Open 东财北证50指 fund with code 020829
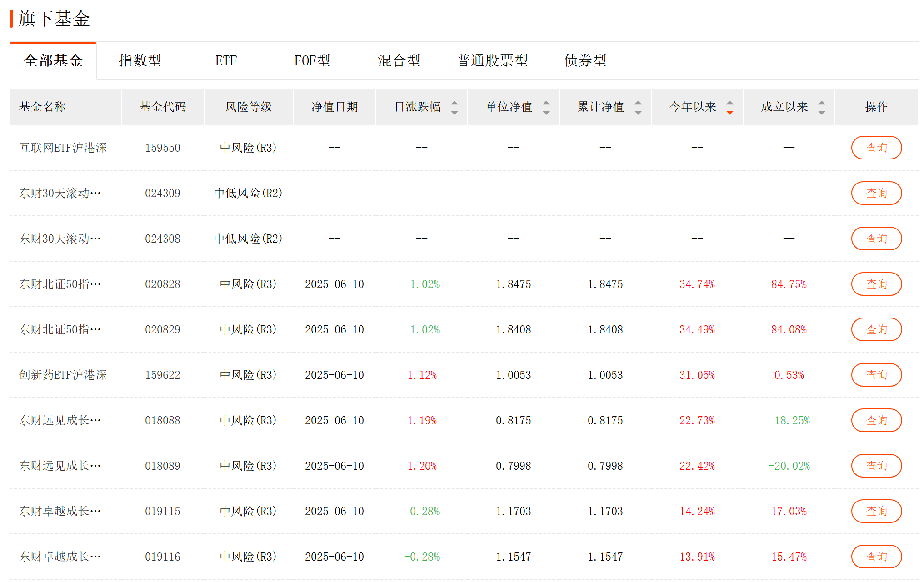This screenshot has height=582, width=924. coord(60,329)
